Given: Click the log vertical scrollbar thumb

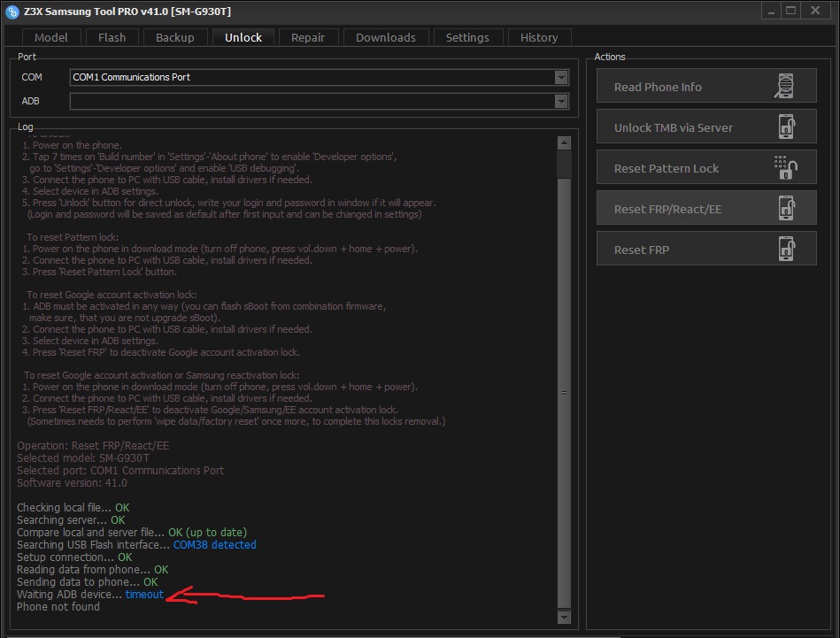Looking at the screenshot, I should [x=564, y=393].
